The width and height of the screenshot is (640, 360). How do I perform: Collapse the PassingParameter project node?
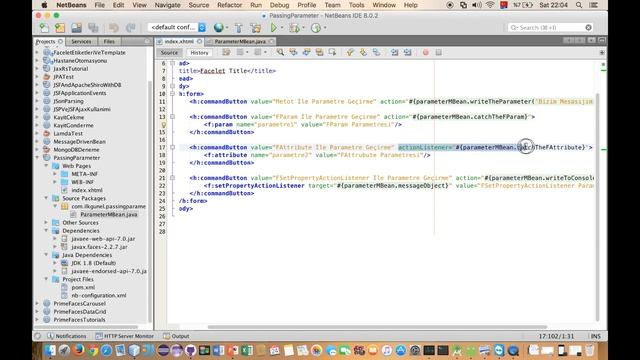pyautogui.click(x=38, y=158)
